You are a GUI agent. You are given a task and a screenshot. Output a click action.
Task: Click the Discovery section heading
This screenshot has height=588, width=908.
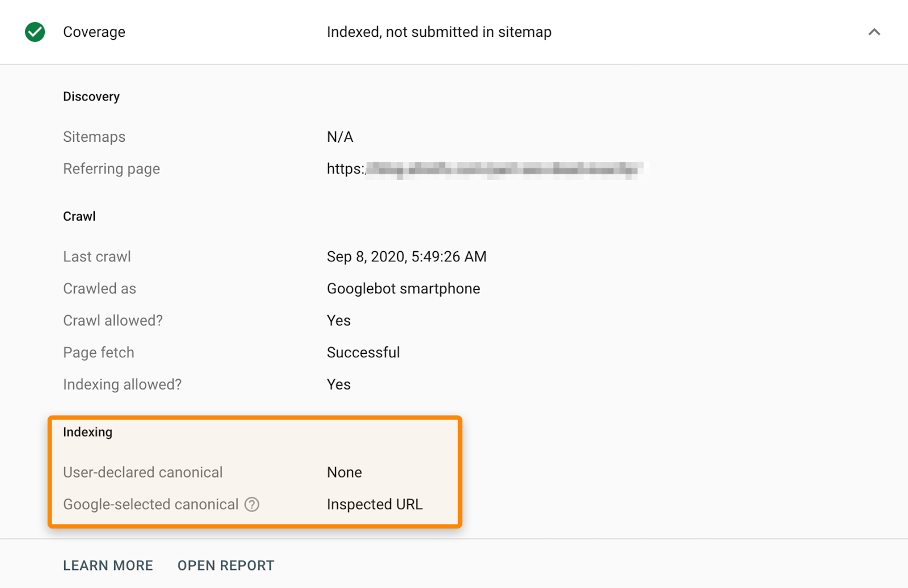click(x=91, y=96)
